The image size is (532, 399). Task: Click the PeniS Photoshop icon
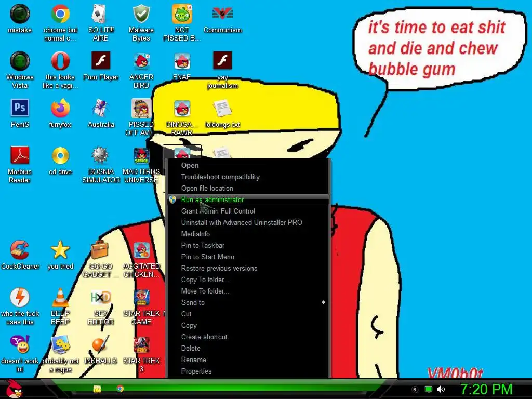pos(20,109)
